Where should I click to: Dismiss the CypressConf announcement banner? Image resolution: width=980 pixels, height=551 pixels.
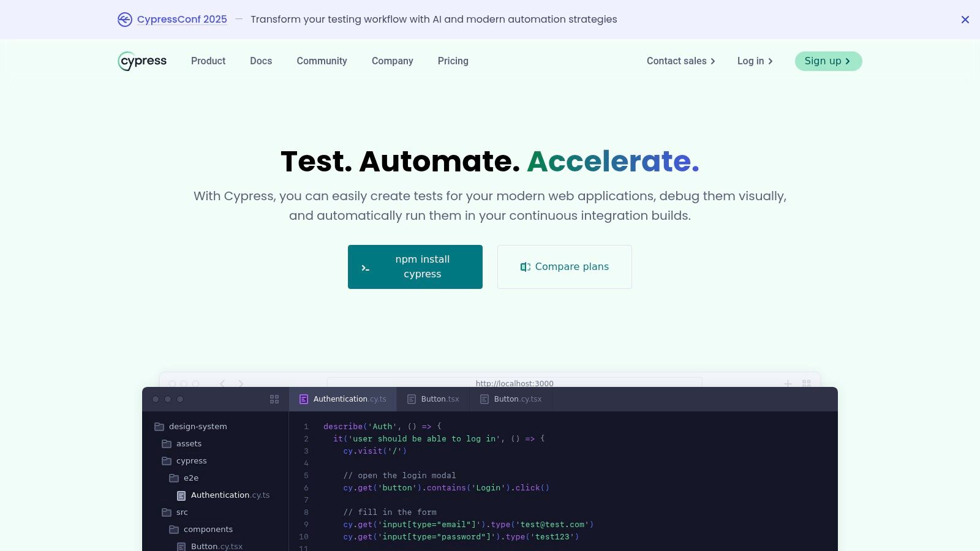pyautogui.click(x=965, y=20)
